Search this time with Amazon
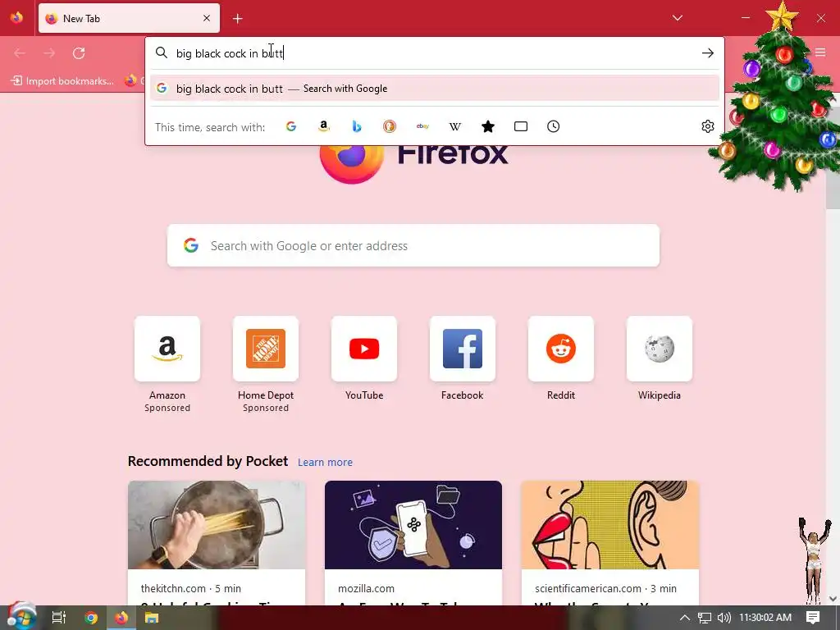This screenshot has height=630, width=840. tap(323, 126)
